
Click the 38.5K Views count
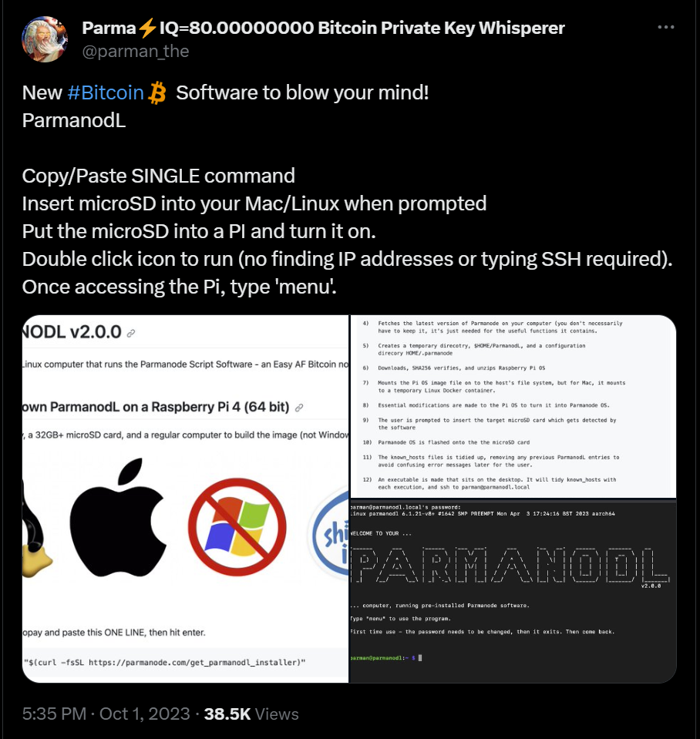click(251, 714)
